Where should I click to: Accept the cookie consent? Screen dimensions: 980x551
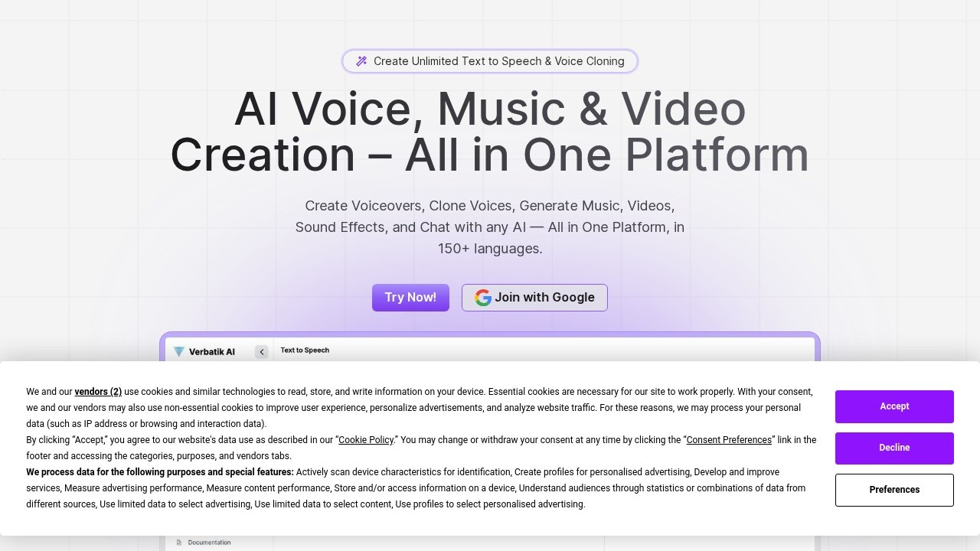pos(894,406)
